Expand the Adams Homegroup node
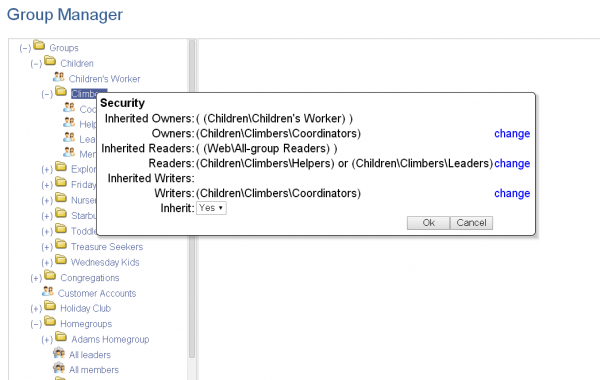 click(47, 340)
